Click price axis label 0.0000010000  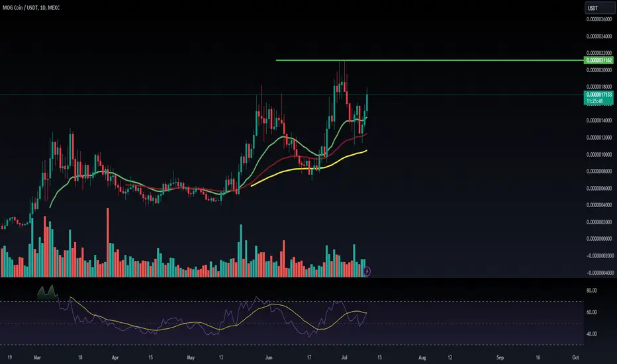point(599,155)
